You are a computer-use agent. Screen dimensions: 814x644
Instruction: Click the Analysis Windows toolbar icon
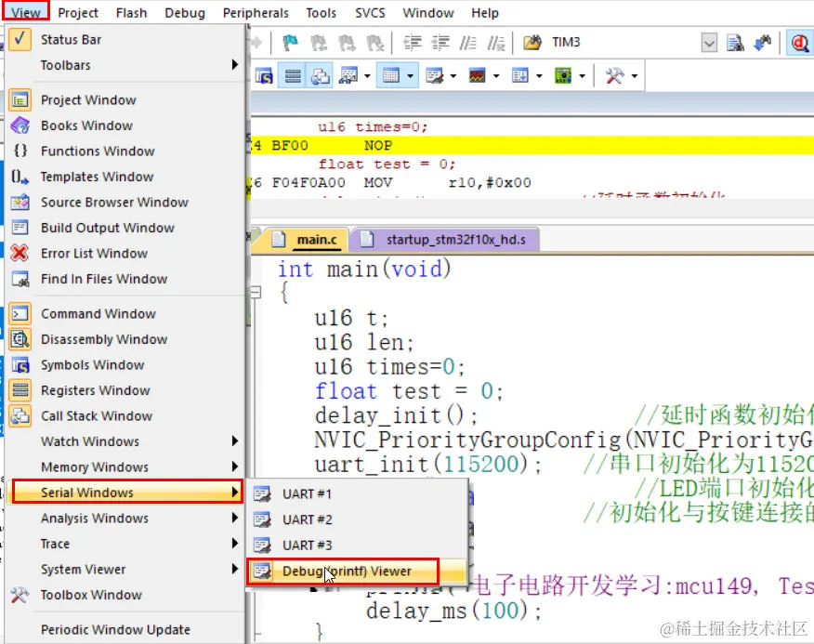tap(478, 76)
